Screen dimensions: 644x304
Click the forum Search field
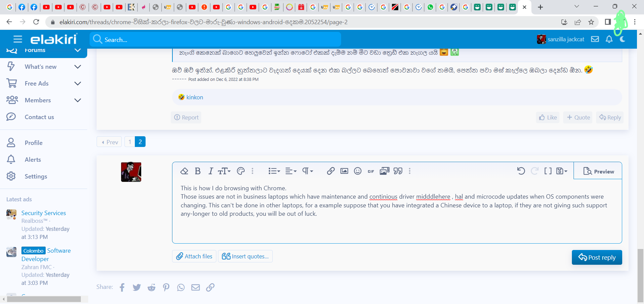[215, 40]
